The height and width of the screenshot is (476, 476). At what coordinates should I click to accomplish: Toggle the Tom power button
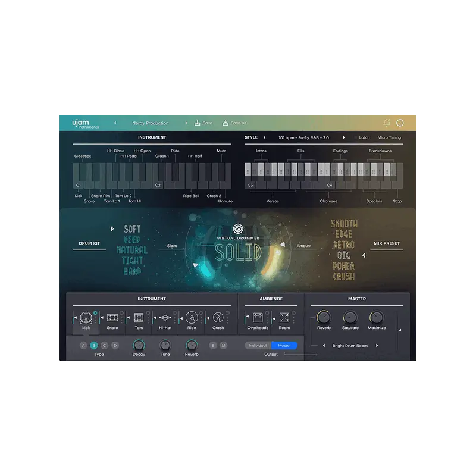(x=148, y=313)
